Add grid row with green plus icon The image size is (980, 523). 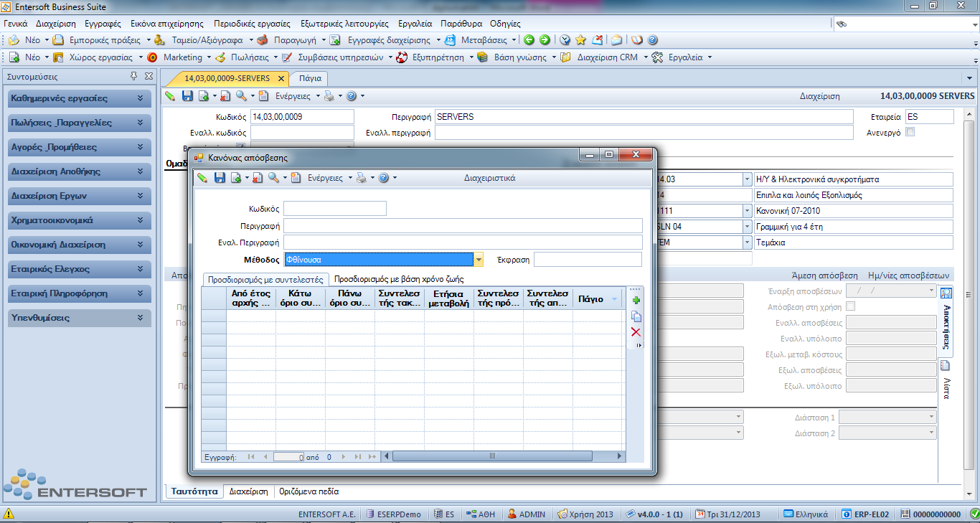tap(636, 301)
